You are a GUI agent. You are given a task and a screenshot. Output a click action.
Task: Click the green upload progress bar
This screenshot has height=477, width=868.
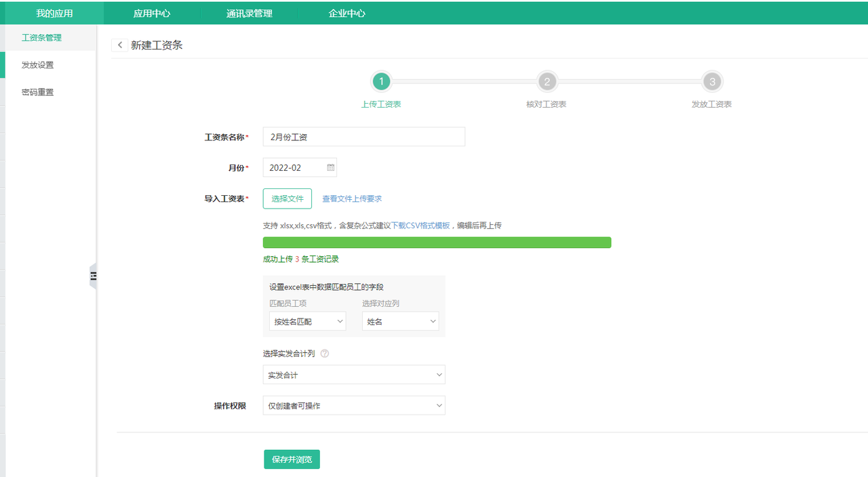click(x=437, y=243)
